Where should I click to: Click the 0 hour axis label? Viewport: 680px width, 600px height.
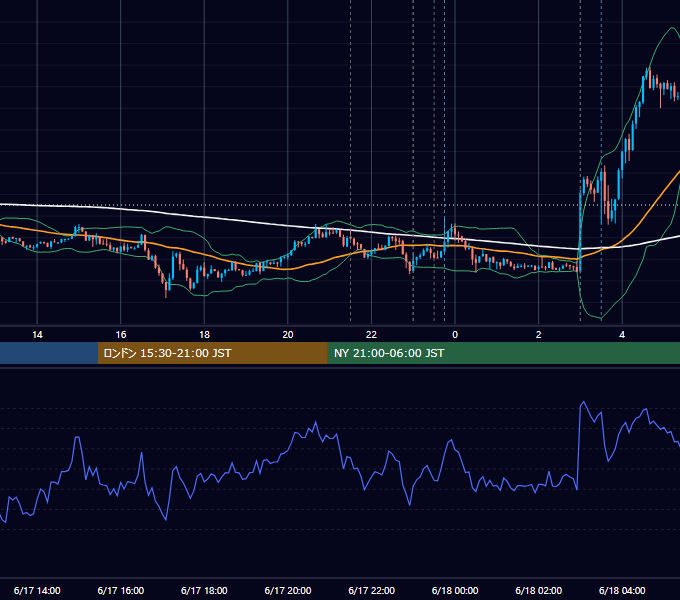click(x=455, y=335)
